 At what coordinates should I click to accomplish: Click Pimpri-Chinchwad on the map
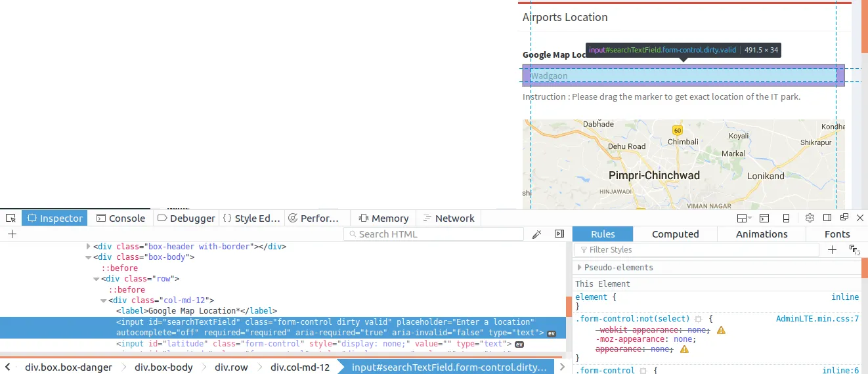(654, 175)
